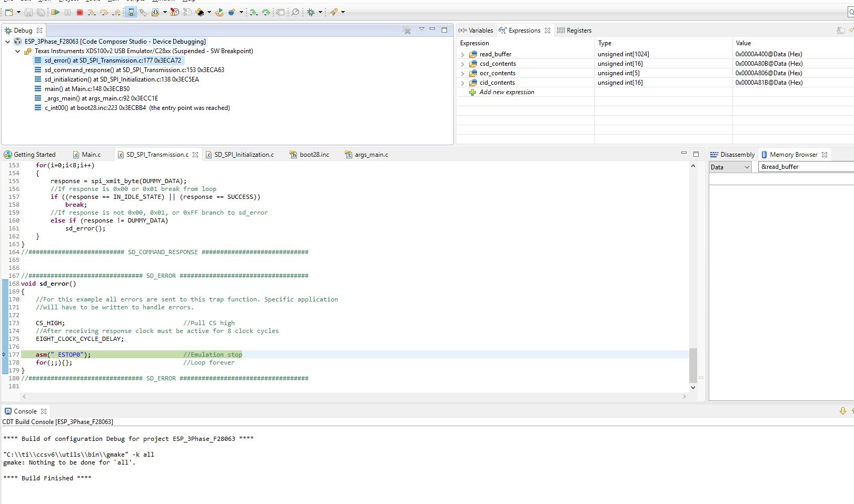Terminate the debug session with red square icon
This screenshot has width=854, height=504.
pyautogui.click(x=80, y=12)
